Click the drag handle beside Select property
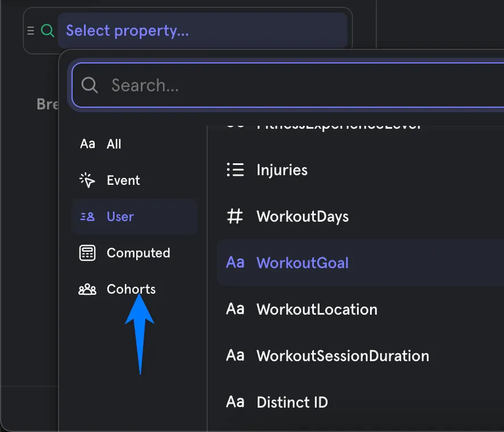504x432 pixels. [x=31, y=31]
